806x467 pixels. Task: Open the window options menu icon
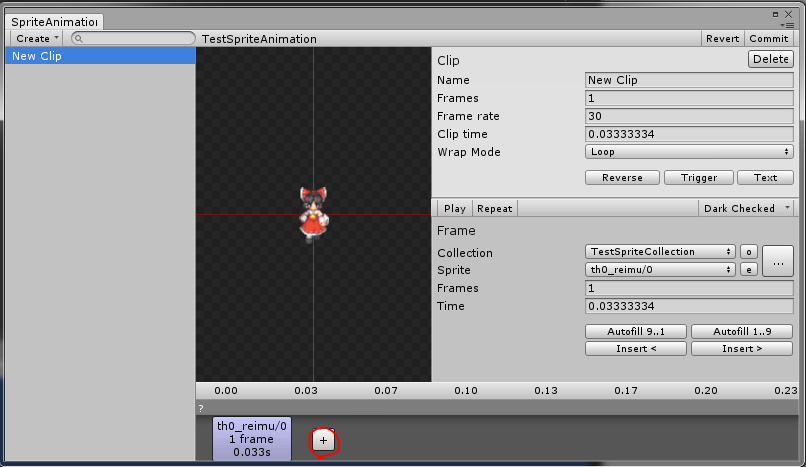click(787, 25)
